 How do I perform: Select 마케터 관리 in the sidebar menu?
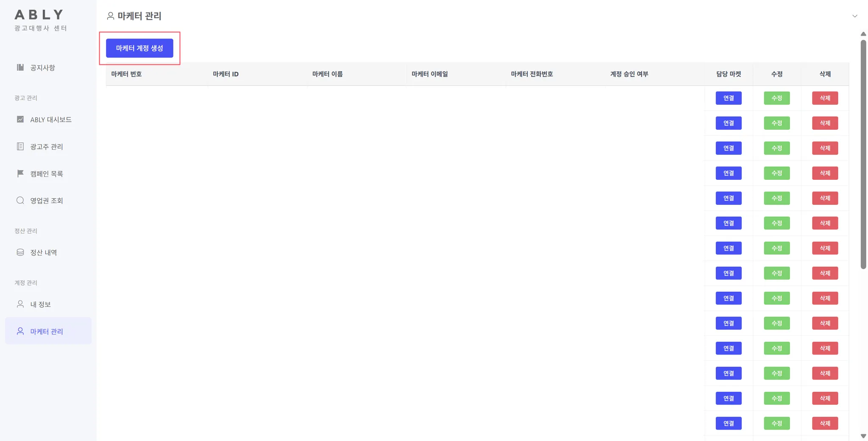coord(48,331)
